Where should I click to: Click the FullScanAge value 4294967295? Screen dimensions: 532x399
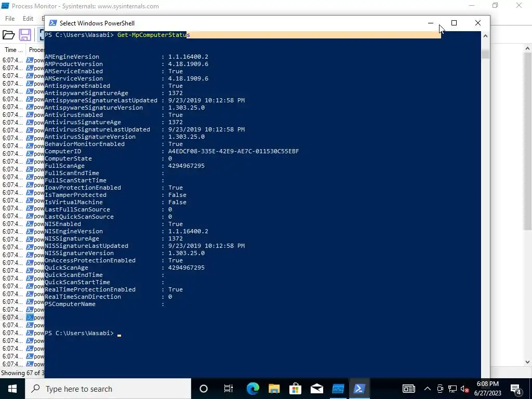coord(187,166)
